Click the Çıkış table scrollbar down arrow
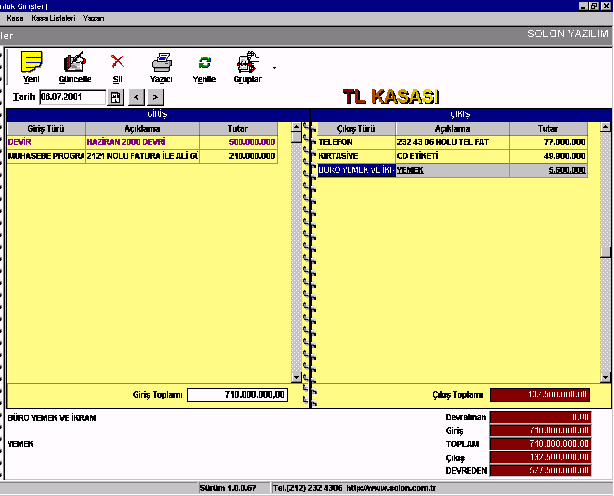 tap(605, 377)
